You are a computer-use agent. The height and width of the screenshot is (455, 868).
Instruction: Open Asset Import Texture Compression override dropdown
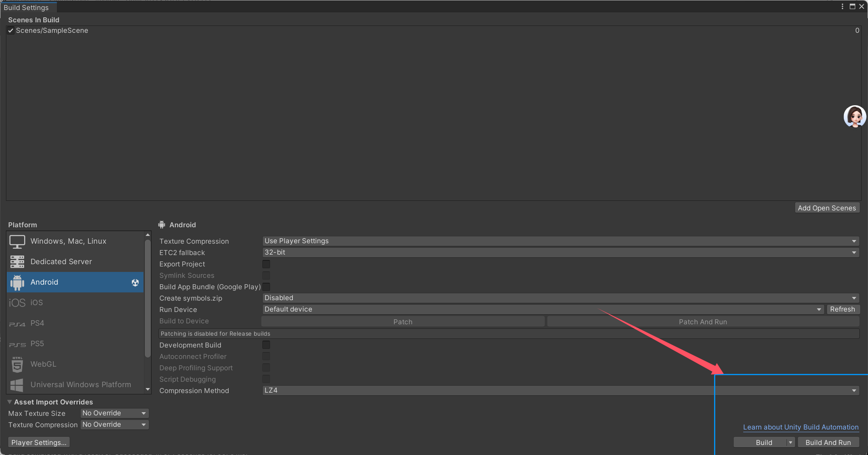click(x=115, y=424)
